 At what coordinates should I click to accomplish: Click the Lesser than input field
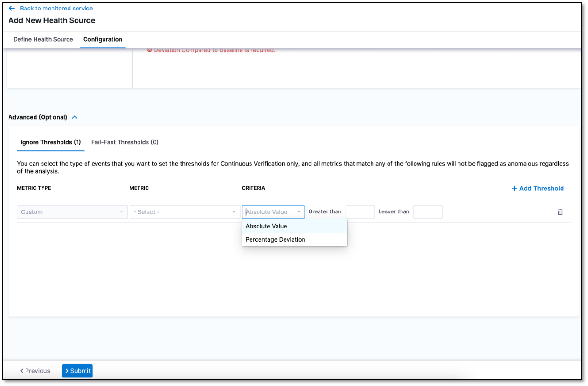point(428,212)
